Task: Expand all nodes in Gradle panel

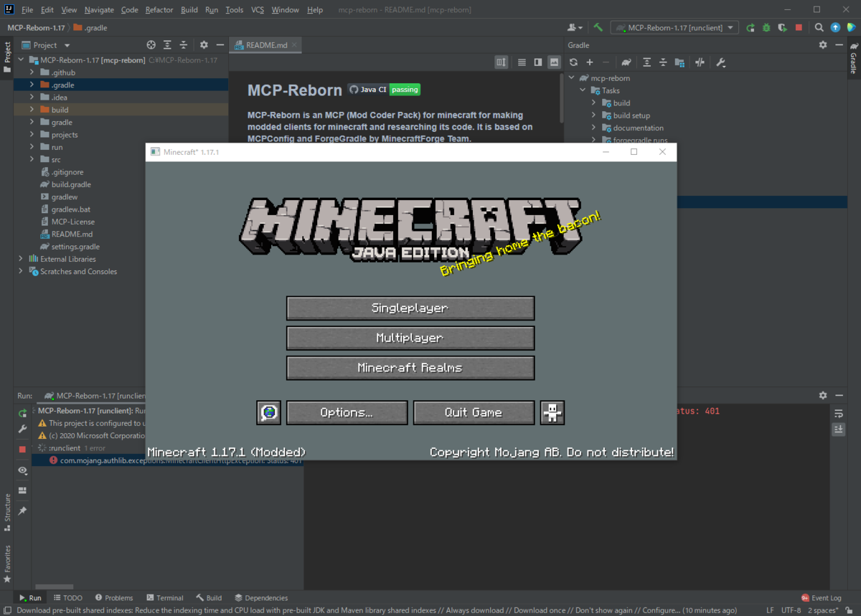Action: click(x=646, y=62)
